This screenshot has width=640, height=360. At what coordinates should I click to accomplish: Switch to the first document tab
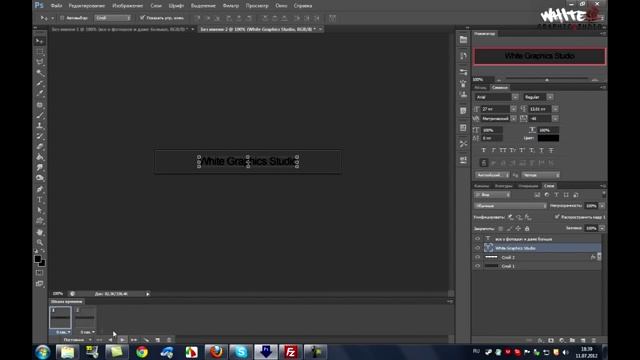pyautogui.click(x=119, y=29)
